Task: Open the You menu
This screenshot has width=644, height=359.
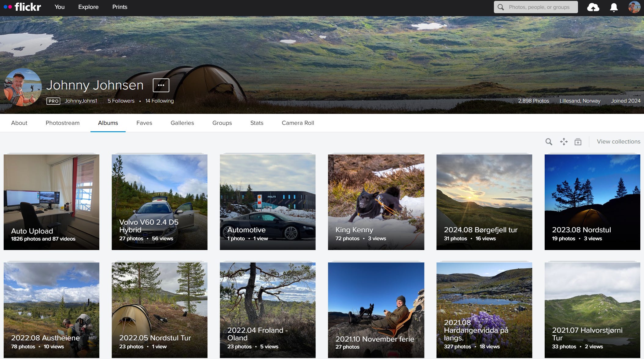Action: [59, 7]
